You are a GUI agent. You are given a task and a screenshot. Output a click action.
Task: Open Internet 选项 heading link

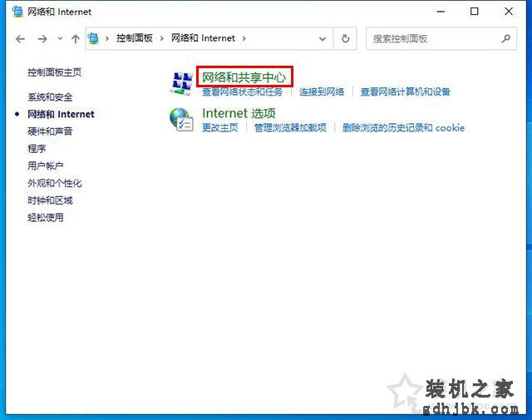(x=239, y=113)
